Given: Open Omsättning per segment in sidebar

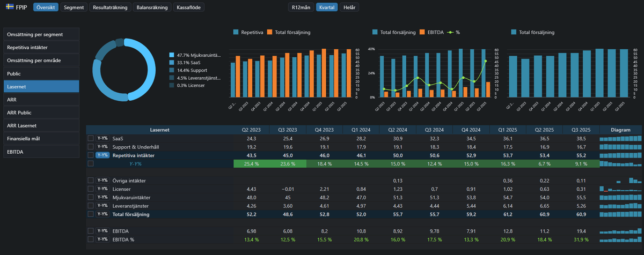Looking at the screenshot, I should point(41,34).
